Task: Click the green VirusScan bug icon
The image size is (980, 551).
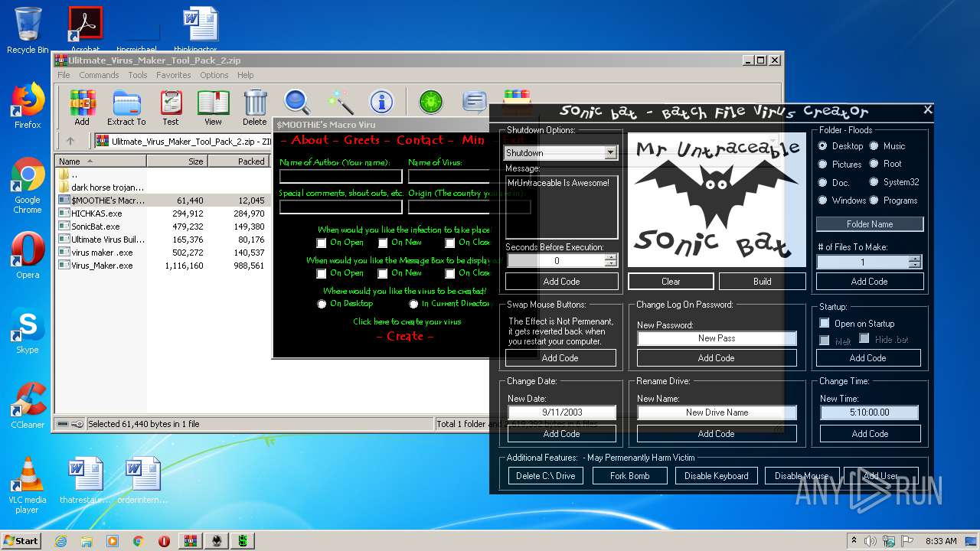Action: click(x=431, y=102)
